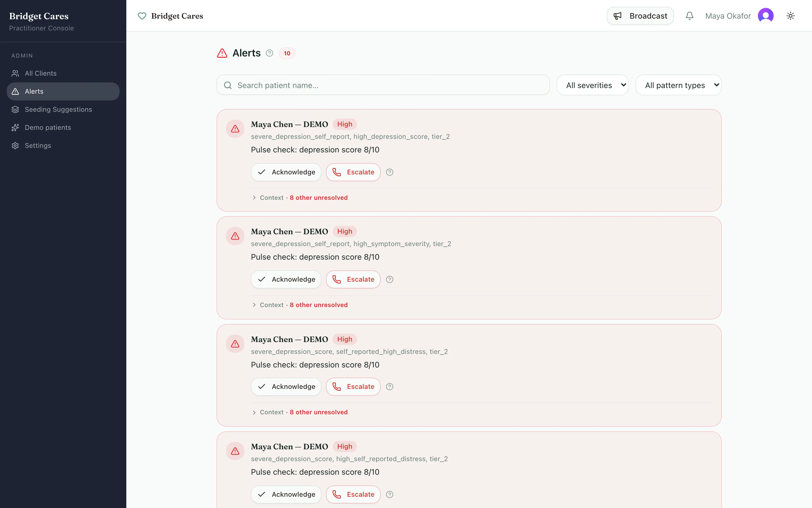Toggle the light/dark theme sun icon
Screen dimensions: 812x508
pos(790,16)
